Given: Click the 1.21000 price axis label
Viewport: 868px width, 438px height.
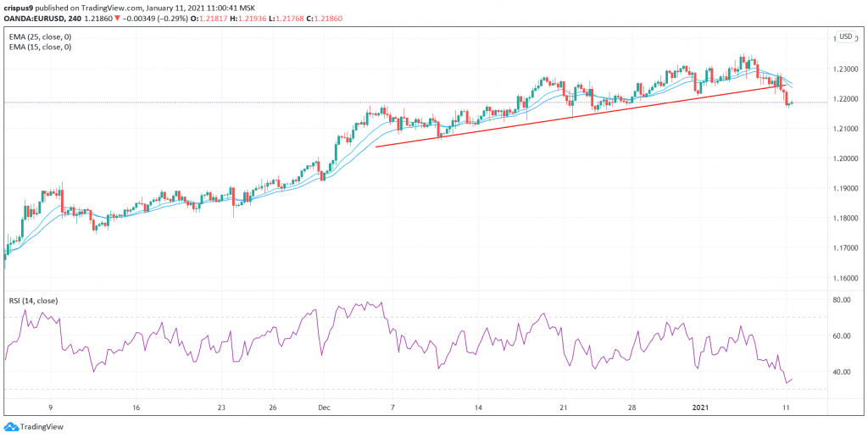Looking at the screenshot, I should pyautogui.click(x=847, y=129).
